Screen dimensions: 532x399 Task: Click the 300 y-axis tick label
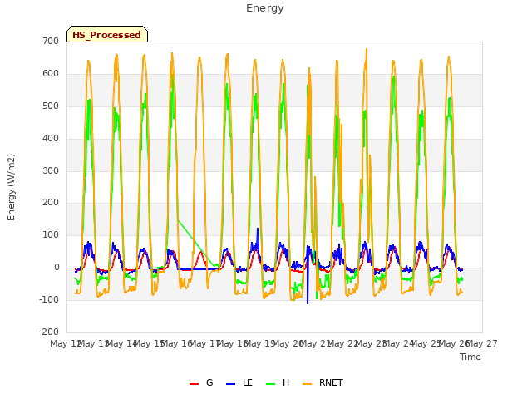coord(51,170)
